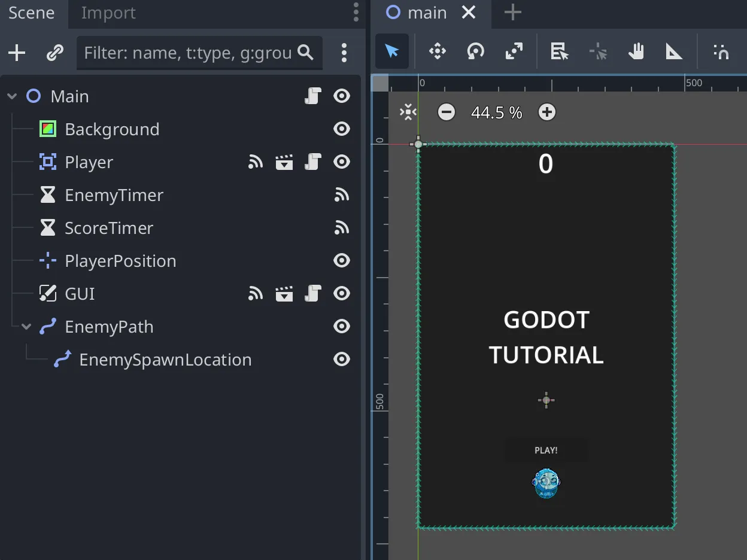Toggle visibility of EnemySpawnLocation node
Viewport: 747px width, 560px height.
(x=342, y=360)
